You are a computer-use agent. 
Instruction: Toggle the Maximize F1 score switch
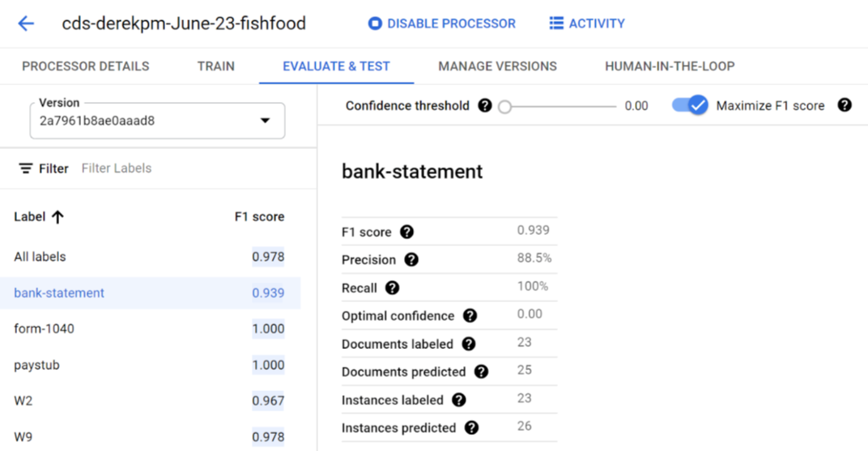point(690,104)
